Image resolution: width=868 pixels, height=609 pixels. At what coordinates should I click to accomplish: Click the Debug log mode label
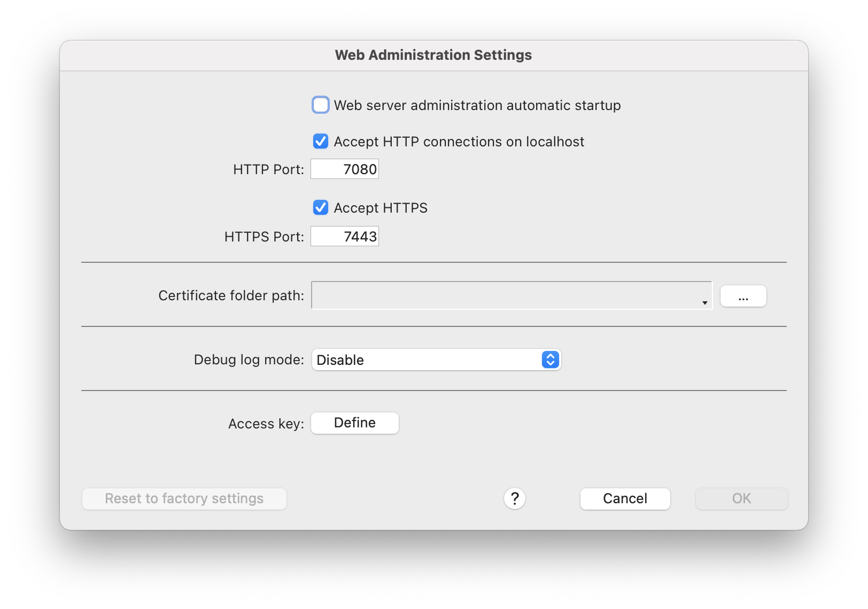click(x=249, y=360)
